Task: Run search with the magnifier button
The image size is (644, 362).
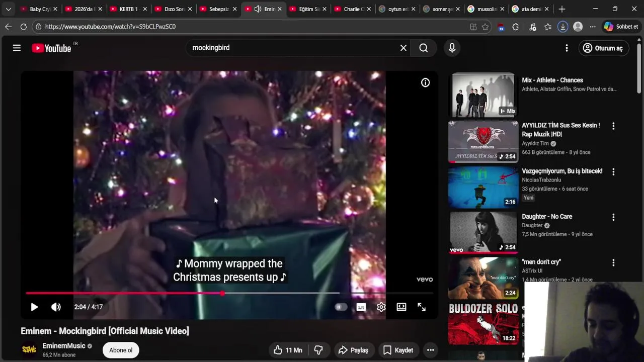Action: click(424, 48)
